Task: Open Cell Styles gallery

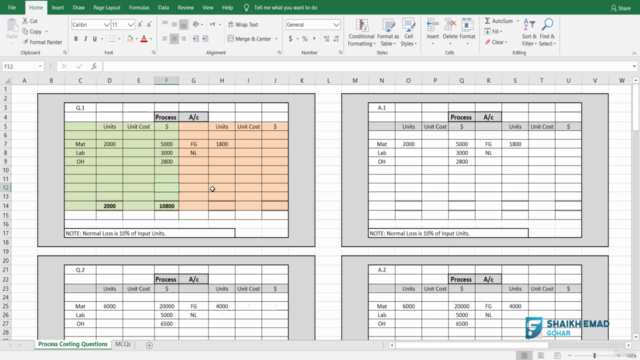Action: [408, 32]
